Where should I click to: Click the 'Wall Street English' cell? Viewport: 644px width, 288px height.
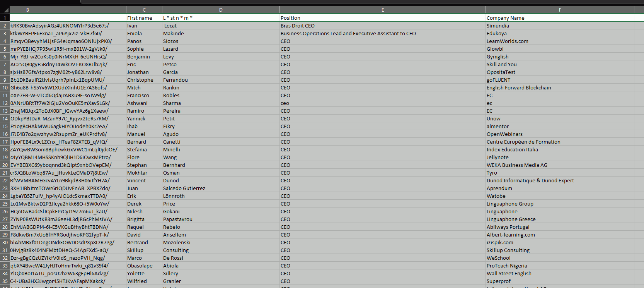560,273
